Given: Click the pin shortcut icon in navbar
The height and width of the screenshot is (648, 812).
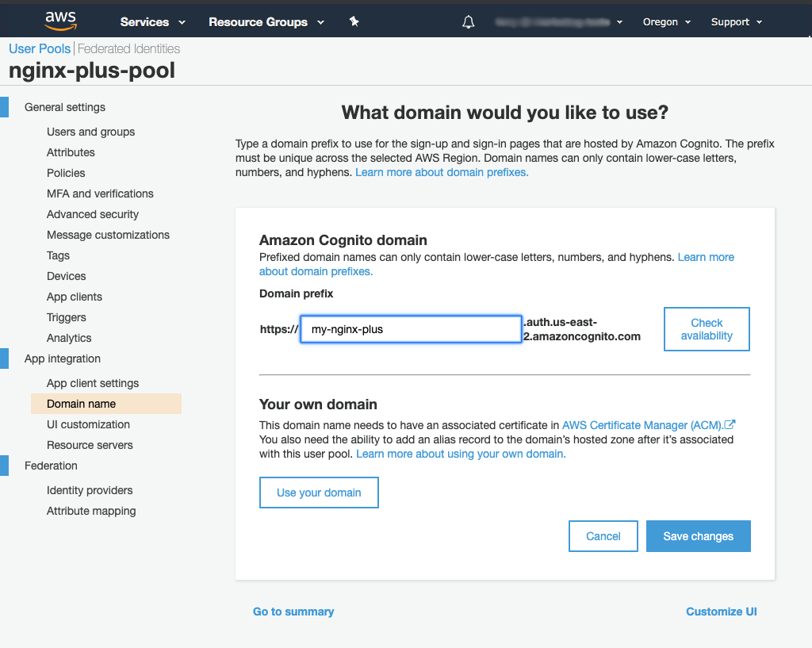Looking at the screenshot, I should (x=354, y=22).
